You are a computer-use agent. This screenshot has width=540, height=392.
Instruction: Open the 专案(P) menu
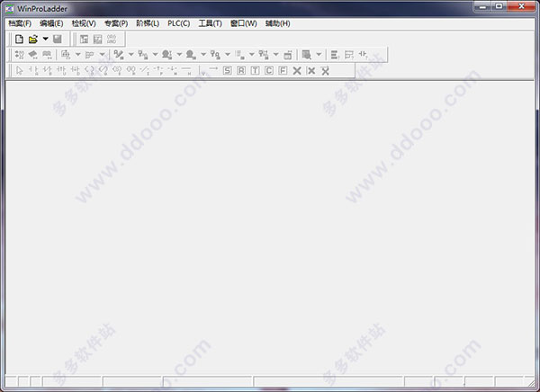pos(116,23)
